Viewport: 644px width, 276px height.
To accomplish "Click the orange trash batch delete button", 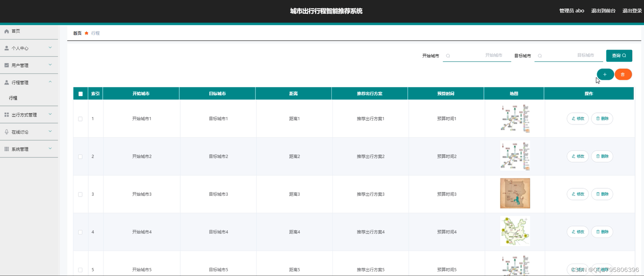I will (x=623, y=74).
